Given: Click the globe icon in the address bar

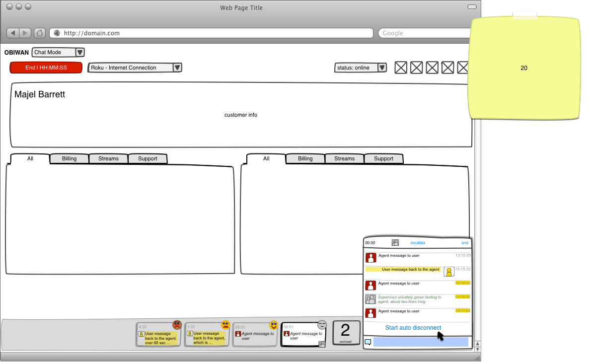Looking at the screenshot, I should pyautogui.click(x=57, y=33).
